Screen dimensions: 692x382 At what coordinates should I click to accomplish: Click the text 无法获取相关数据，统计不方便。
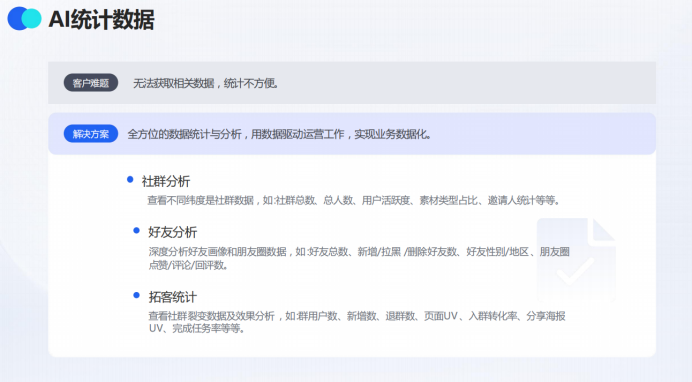(206, 83)
